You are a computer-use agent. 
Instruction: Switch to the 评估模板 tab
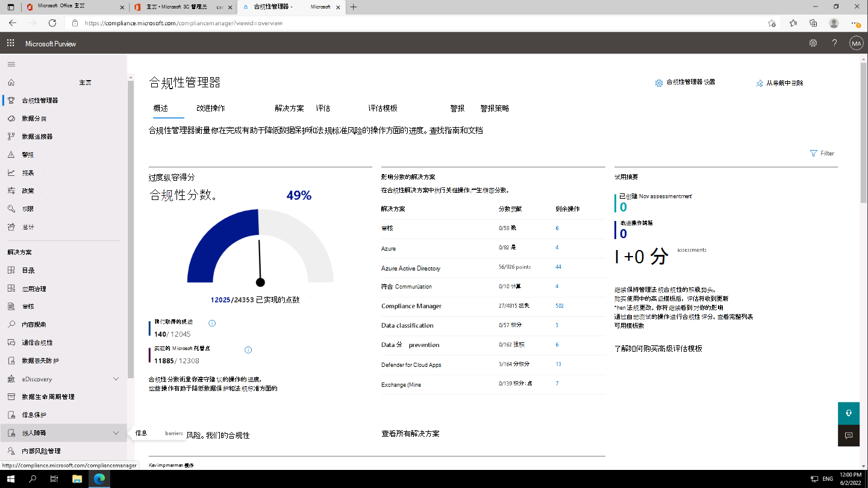(x=383, y=108)
